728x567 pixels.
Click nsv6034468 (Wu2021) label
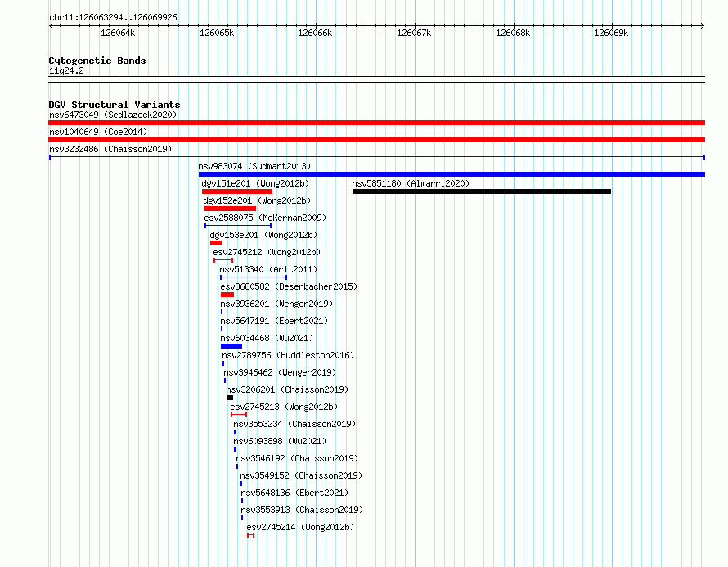tap(267, 338)
